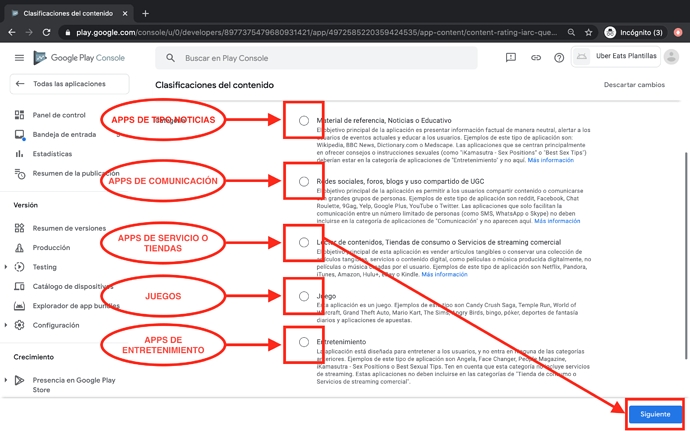This screenshot has height=431, width=690.
Task: Open the hamburger navigation menu
Action: point(19,58)
